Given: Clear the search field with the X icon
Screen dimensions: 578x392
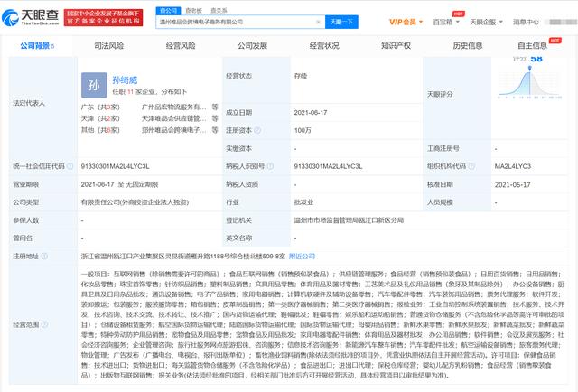Looking at the screenshot, I should coord(318,22).
